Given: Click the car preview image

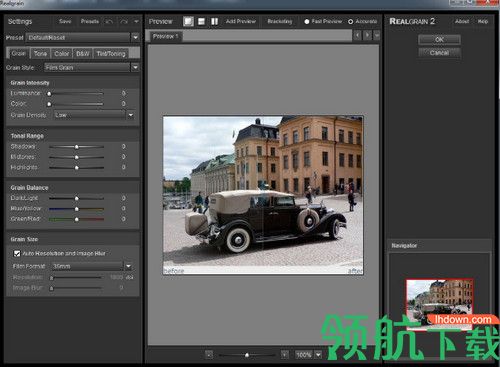Looking at the screenshot, I should coord(263,195).
